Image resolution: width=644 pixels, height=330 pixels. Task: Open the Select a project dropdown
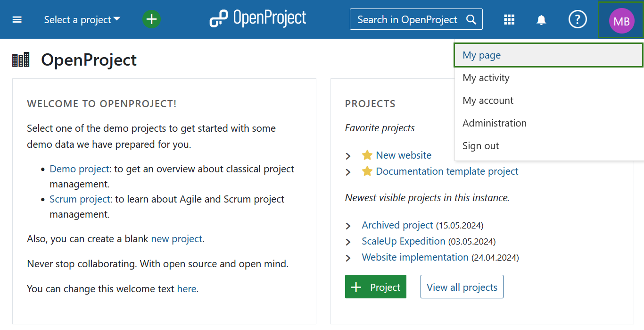point(82,20)
